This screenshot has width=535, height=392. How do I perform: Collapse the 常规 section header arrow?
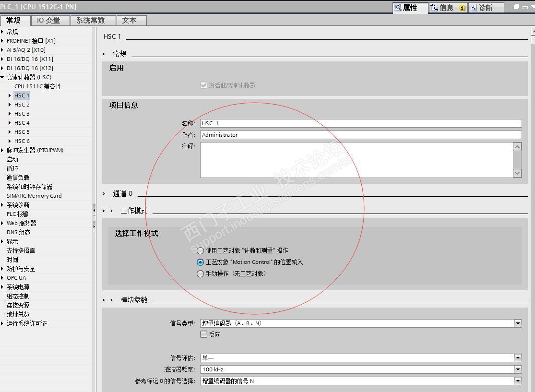pyautogui.click(x=104, y=54)
